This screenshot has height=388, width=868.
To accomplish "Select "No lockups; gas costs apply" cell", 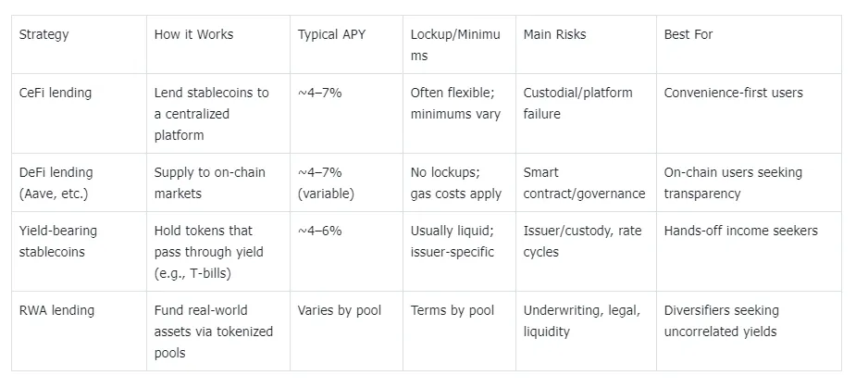I will click(456, 182).
